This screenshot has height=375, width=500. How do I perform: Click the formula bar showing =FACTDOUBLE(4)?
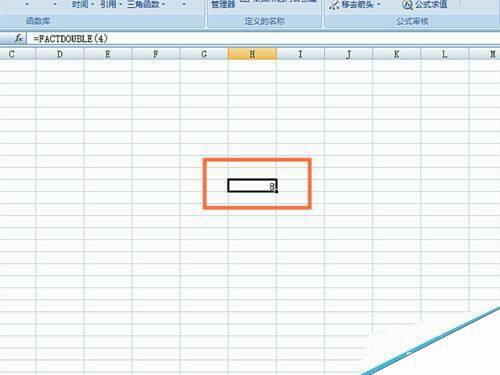tap(263, 39)
